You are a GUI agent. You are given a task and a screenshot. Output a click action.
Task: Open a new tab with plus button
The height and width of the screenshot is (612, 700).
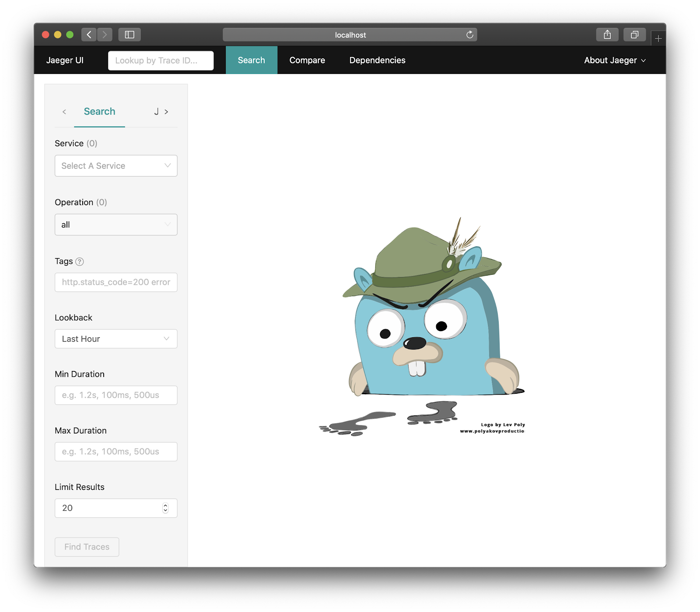coord(658,38)
